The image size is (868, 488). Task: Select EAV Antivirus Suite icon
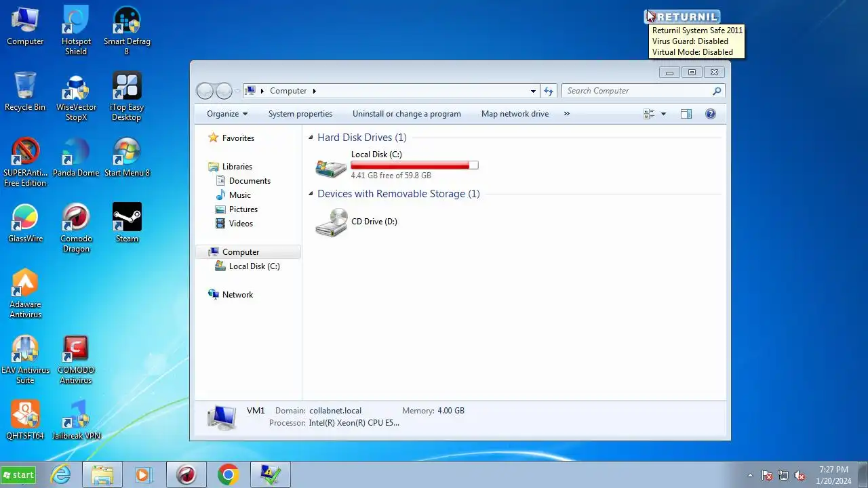tap(25, 360)
